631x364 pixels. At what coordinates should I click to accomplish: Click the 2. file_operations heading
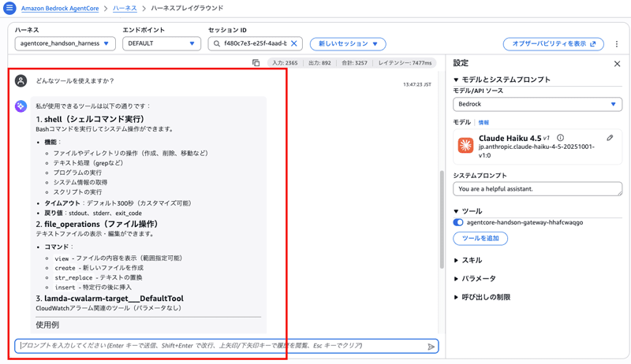pyautogui.click(x=96, y=224)
